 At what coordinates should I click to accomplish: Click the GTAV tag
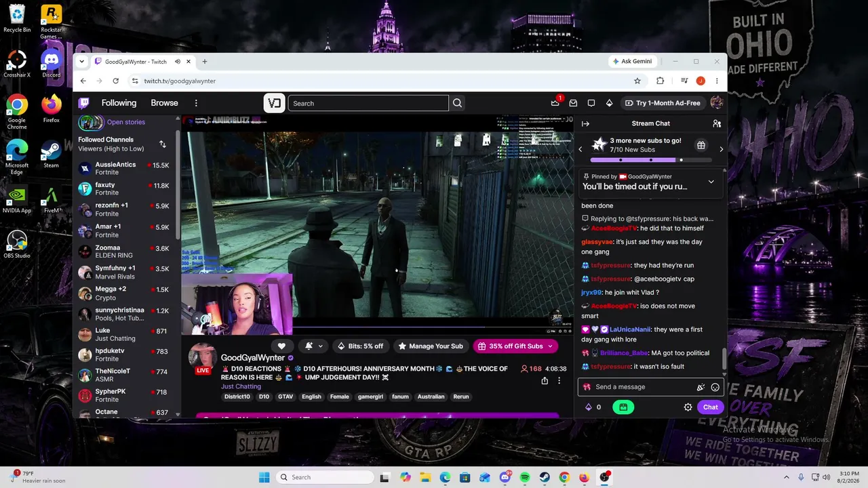pos(285,396)
